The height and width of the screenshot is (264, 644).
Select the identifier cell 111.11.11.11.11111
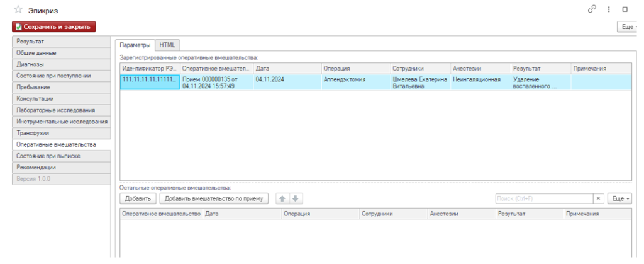tap(150, 82)
